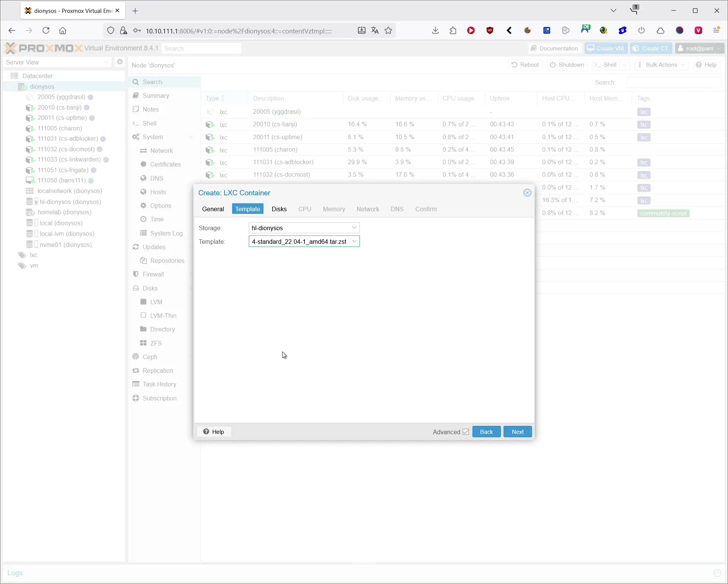
Task: Click the Next button
Action: pyautogui.click(x=517, y=432)
